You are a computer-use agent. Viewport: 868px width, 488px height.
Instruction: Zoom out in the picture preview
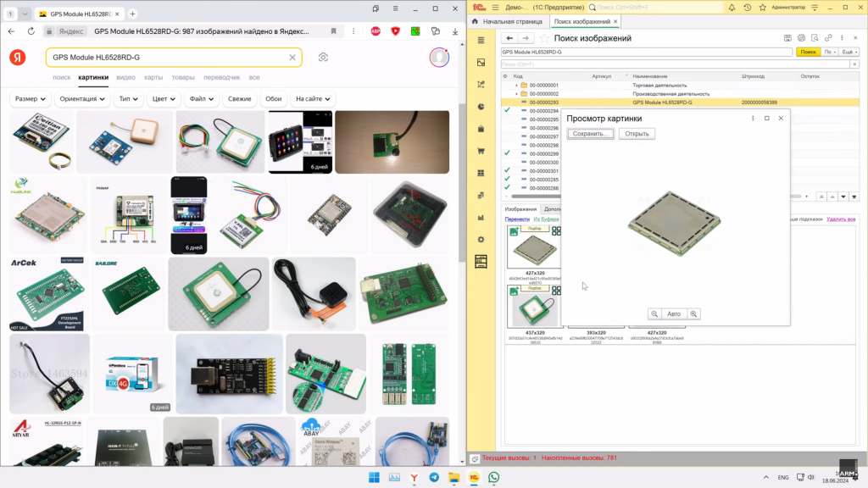(x=654, y=314)
